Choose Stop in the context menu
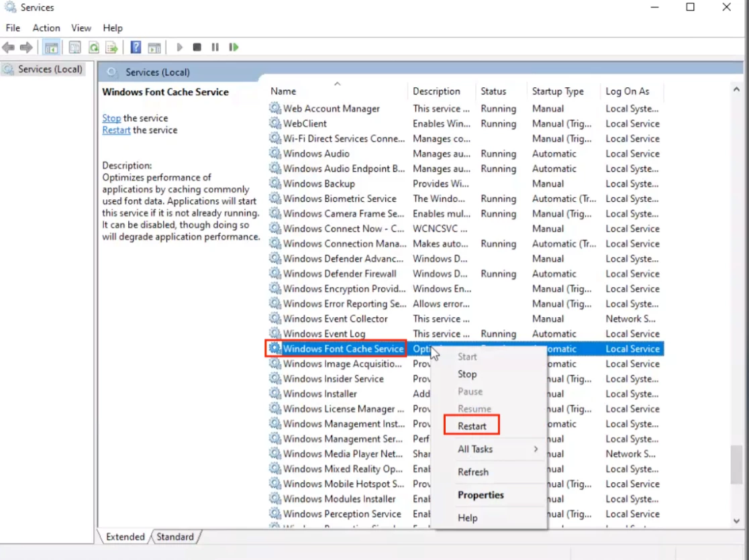Image resolution: width=749 pixels, height=560 pixels. pyautogui.click(x=489, y=374)
